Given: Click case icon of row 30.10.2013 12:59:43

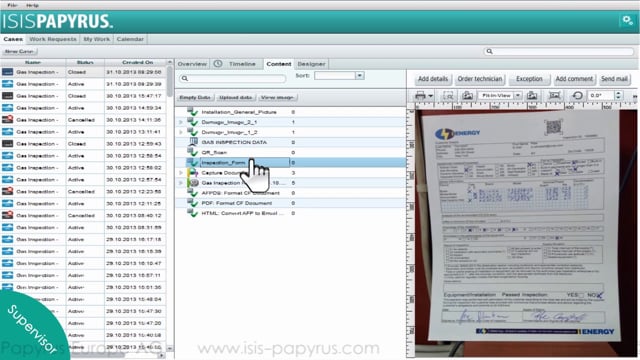Looking at the screenshot, I should pyautogui.click(x=7, y=144).
